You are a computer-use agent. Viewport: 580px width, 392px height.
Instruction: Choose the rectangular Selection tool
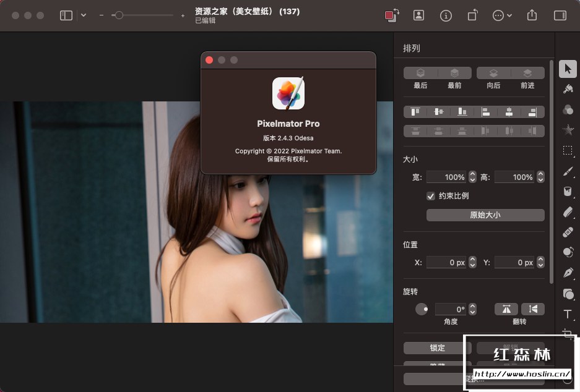[x=568, y=150]
